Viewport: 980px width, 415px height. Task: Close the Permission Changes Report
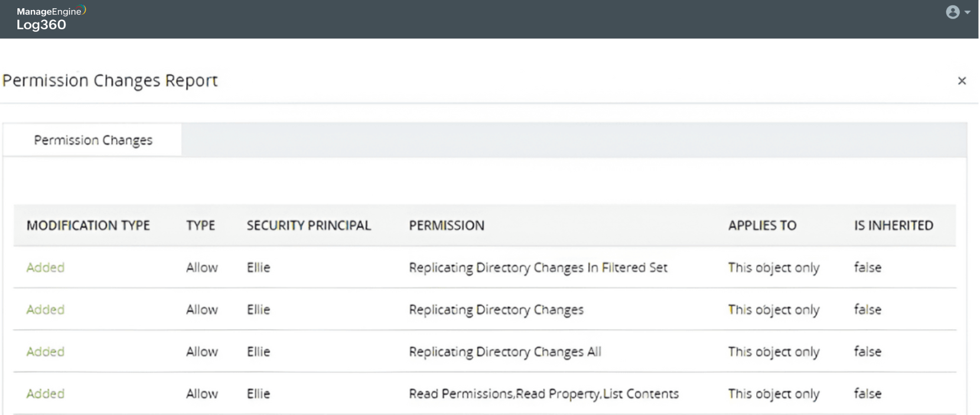pyautogui.click(x=962, y=81)
